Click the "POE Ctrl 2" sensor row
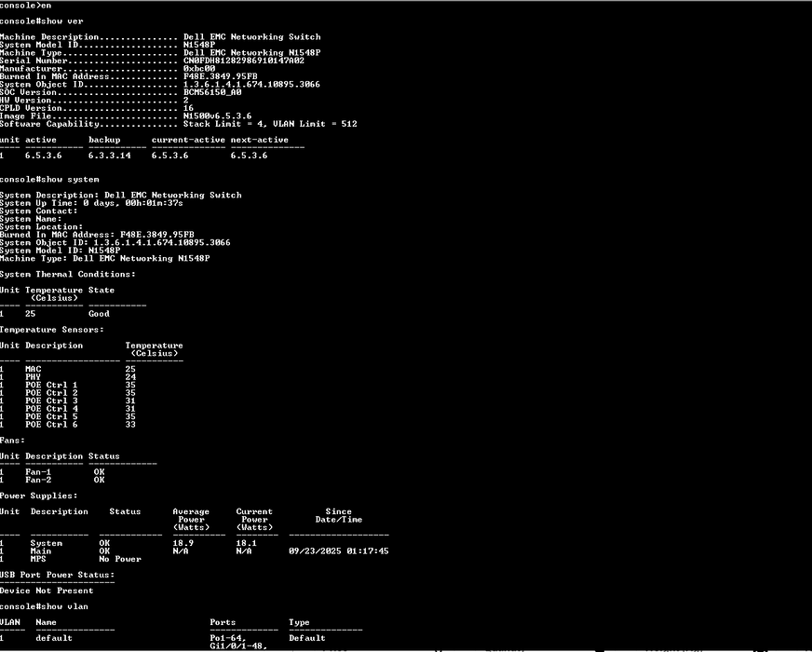 pyautogui.click(x=68, y=393)
